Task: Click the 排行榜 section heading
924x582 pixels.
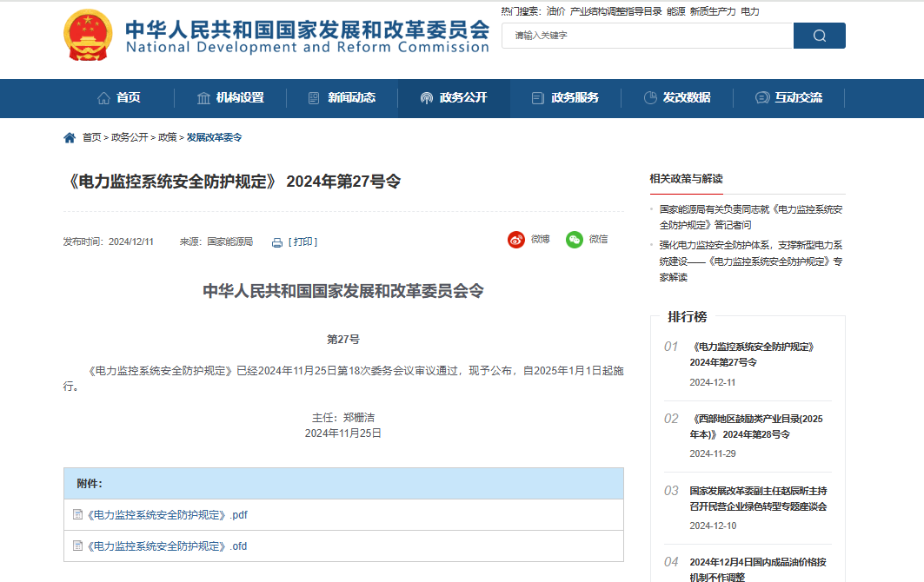Action: 687,317
